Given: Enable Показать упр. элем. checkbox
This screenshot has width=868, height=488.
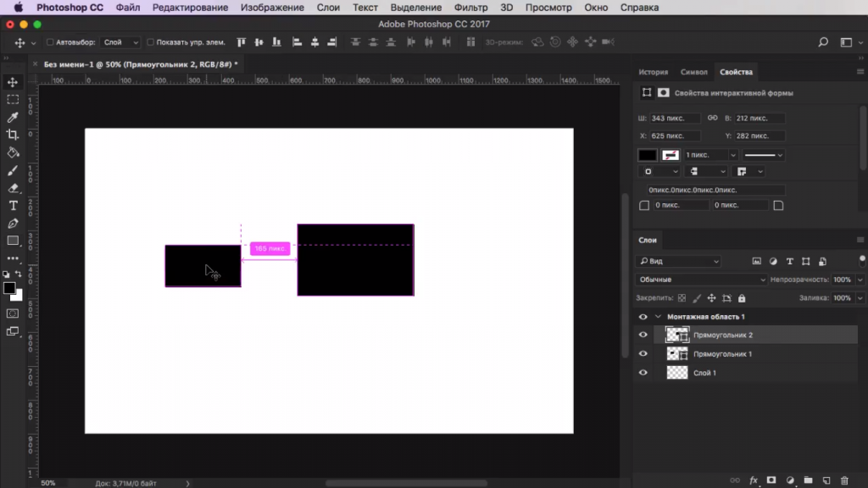Looking at the screenshot, I should click(150, 42).
